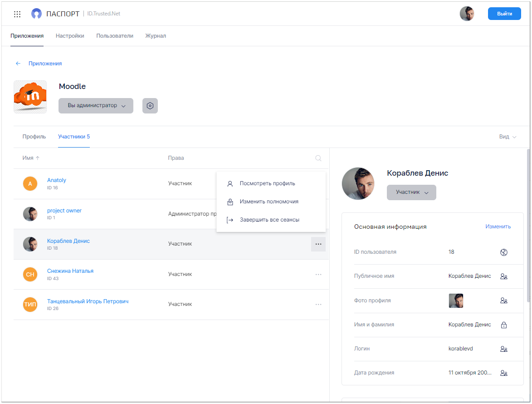Switch to the Пользователи tab
Screen dimensions: 532x404
click(115, 36)
